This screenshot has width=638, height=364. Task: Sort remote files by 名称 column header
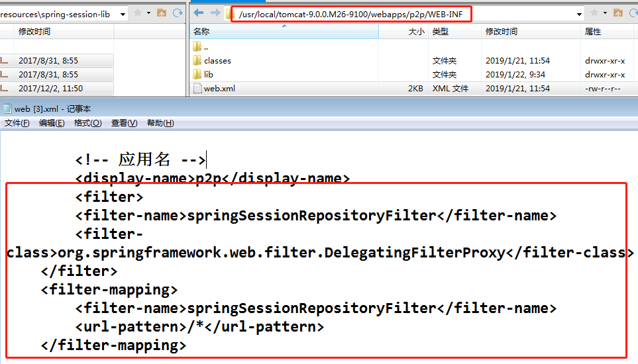click(201, 32)
